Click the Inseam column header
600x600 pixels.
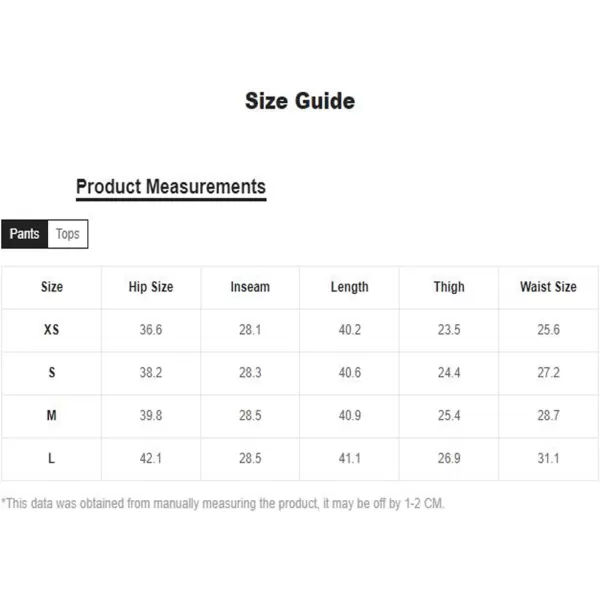[250, 287]
